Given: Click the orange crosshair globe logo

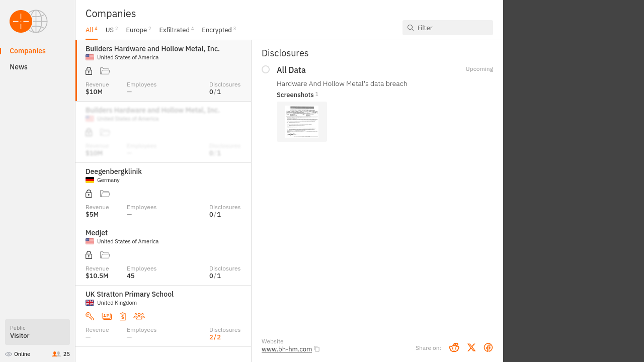Looking at the screenshot, I should pos(28,22).
